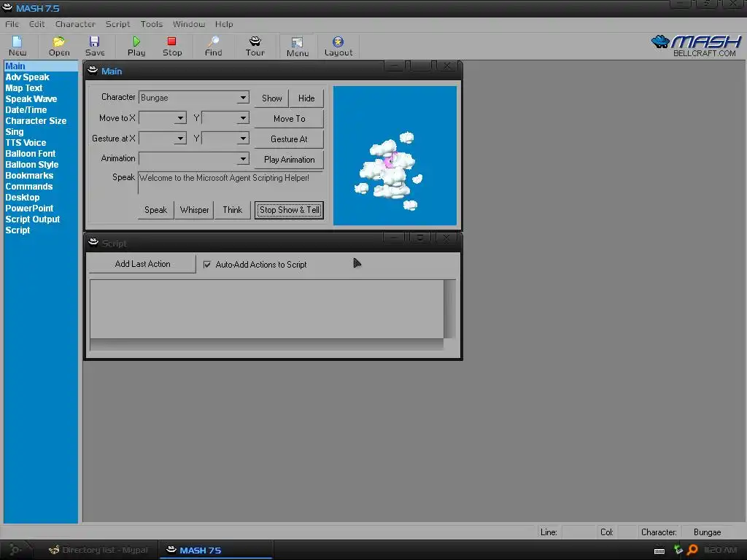747x560 pixels.
Task: Toggle Auto-Add Actions to Script checkbox
Action: point(206,264)
